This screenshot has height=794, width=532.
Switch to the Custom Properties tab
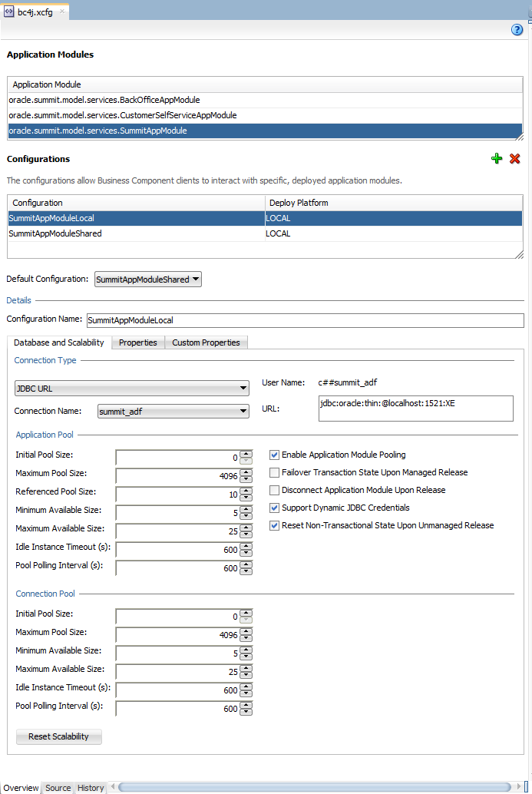[x=206, y=342]
